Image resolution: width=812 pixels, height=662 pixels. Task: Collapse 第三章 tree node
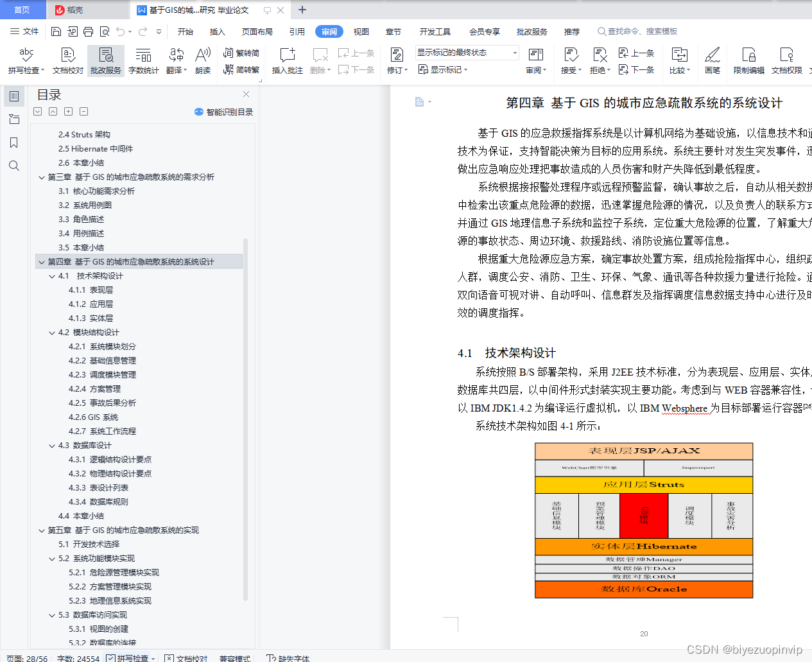pyautogui.click(x=42, y=177)
